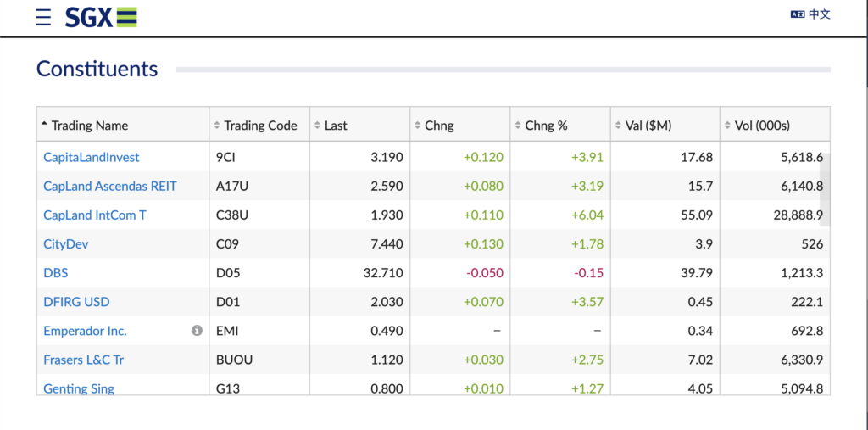Screen dimensions: 868x430
Task: Sort table by Chng column
Action: pyautogui.click(x=434, y=126)
